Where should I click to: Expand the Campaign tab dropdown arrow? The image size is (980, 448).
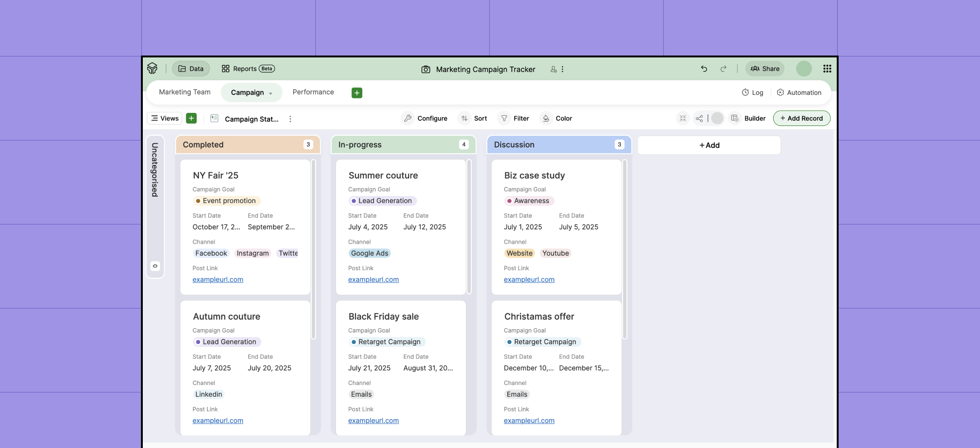click(271, 93)
